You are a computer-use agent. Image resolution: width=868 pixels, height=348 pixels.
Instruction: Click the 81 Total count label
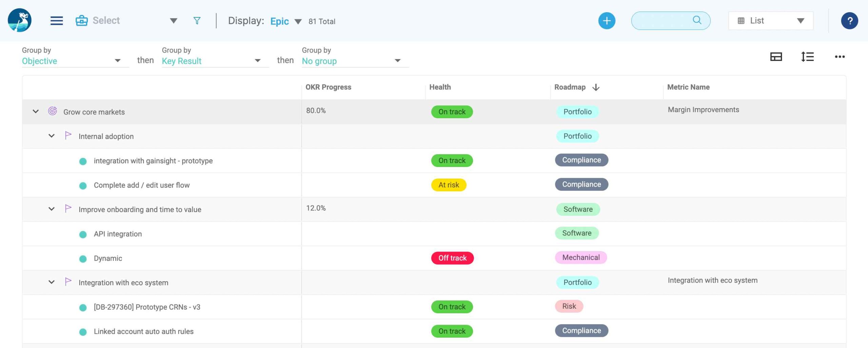tap(322, 21)
